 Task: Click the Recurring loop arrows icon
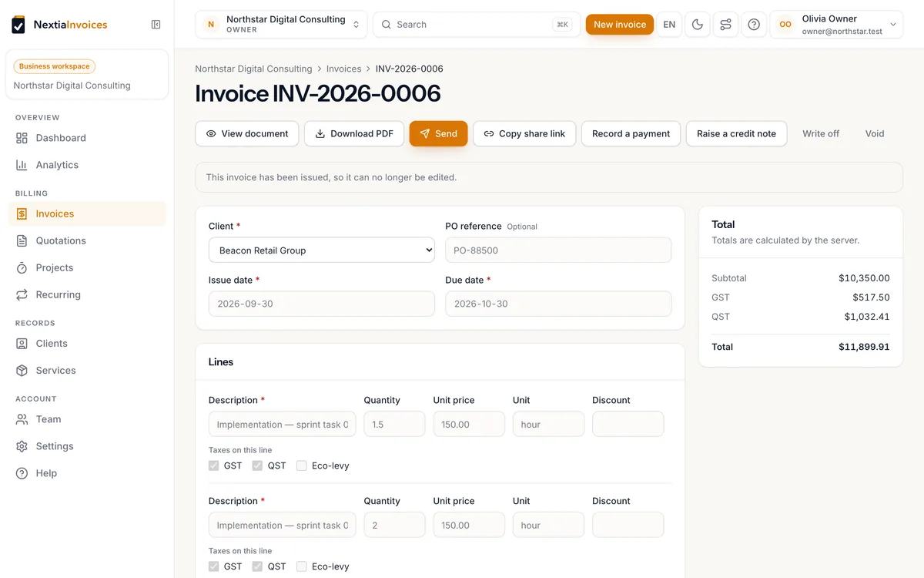coord(22,294)
